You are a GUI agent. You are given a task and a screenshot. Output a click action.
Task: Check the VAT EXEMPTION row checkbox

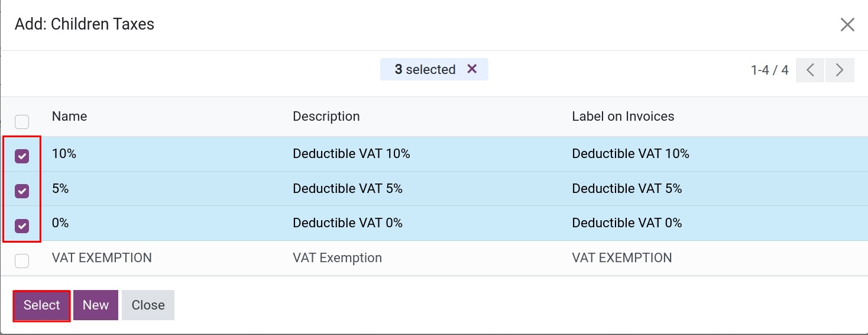click(x=22, y=261)
